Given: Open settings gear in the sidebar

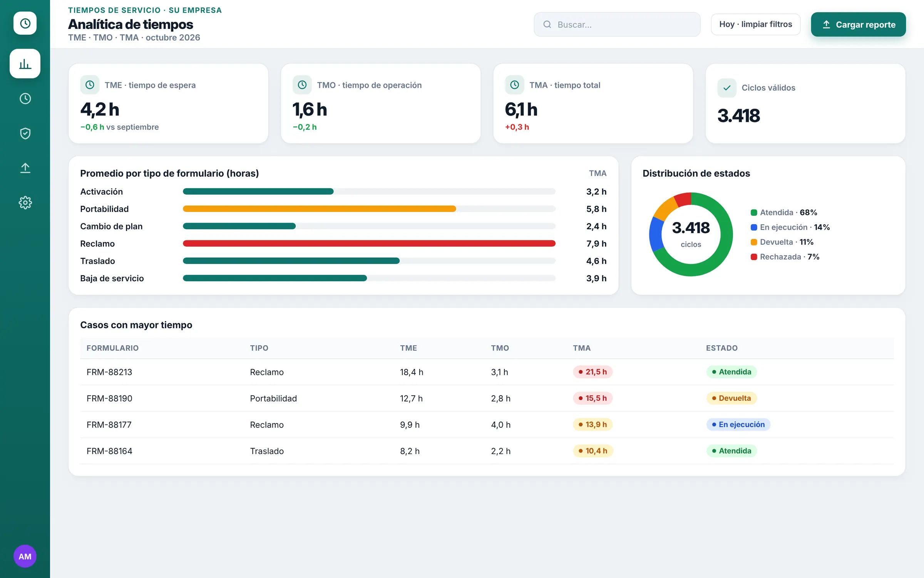Looking at the screenshot, I should tap(25, 203).
